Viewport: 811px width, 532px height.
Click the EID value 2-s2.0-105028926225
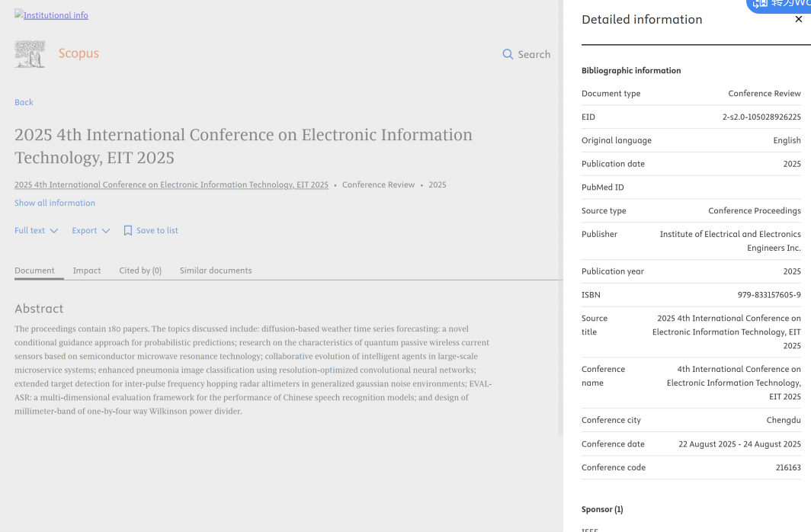[x=761, y=117]
